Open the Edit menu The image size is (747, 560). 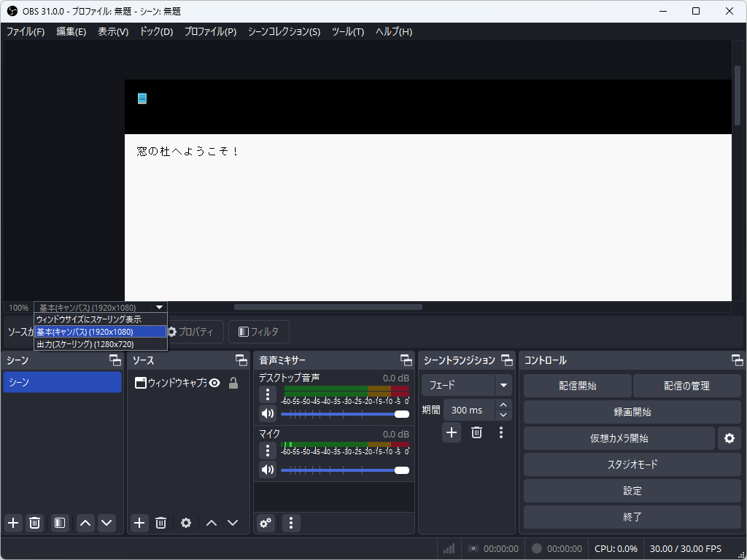[x=71, y=32]
